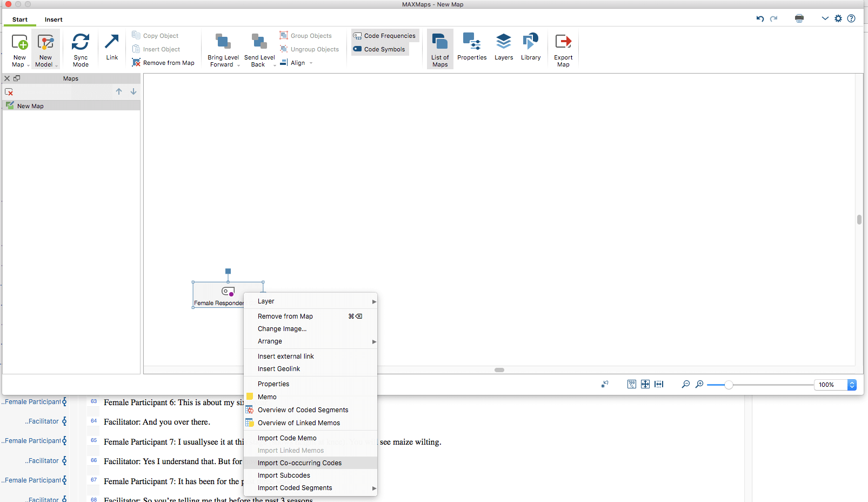
Task: Toggle Code Symbols display
Action: coord(379,49)
